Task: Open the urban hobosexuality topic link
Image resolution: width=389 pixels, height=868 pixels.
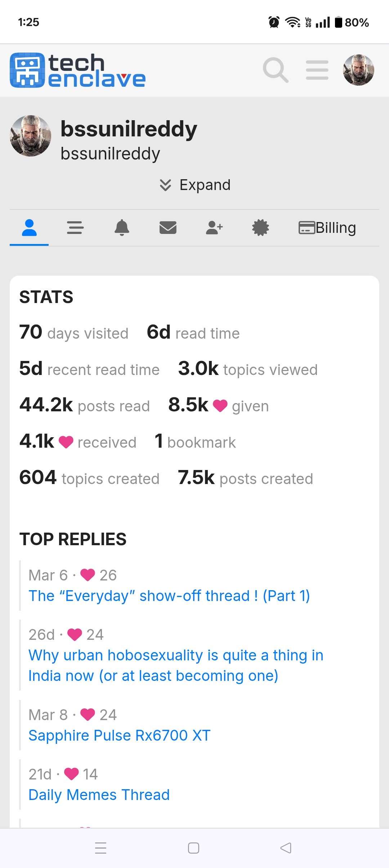Action: click(x=176, y=665)
